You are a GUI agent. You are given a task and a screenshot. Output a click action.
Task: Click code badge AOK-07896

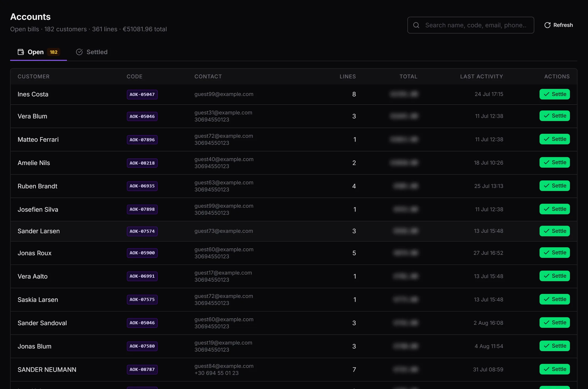tap(142, 140)
